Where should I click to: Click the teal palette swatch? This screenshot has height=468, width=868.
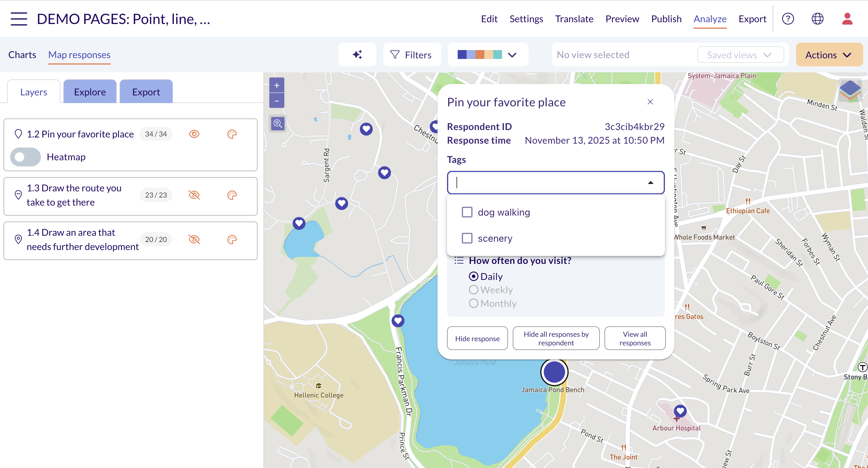pyautogui.click(x=498, y=55)
